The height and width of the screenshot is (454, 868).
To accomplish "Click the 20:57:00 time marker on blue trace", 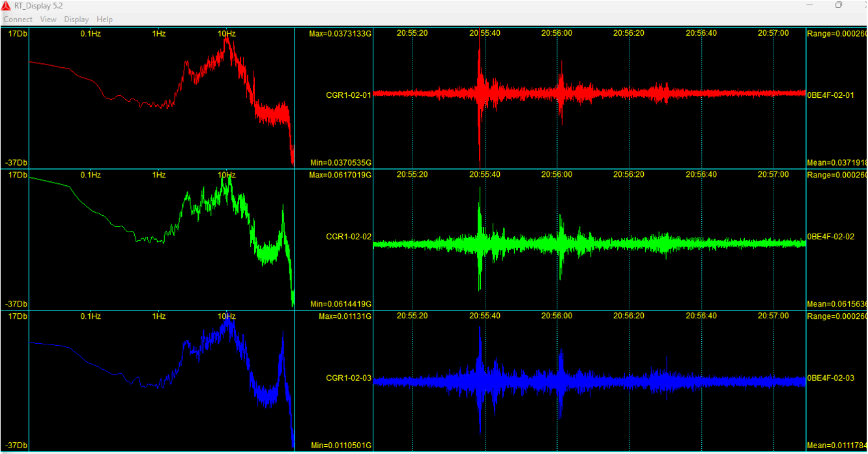I will tap(774, 316).
